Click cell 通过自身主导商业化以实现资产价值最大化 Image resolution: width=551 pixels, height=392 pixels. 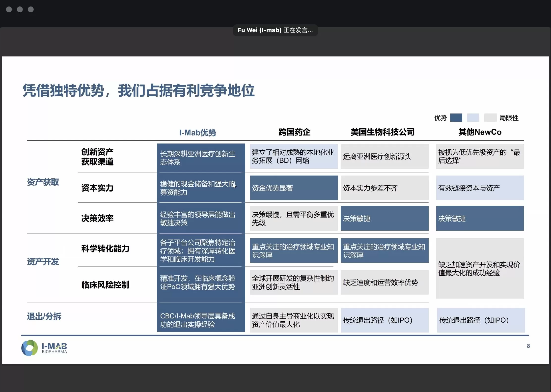coord(294,320)
